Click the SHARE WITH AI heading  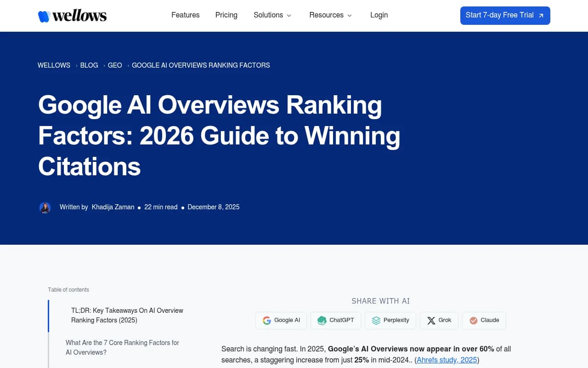coord(381,301)
